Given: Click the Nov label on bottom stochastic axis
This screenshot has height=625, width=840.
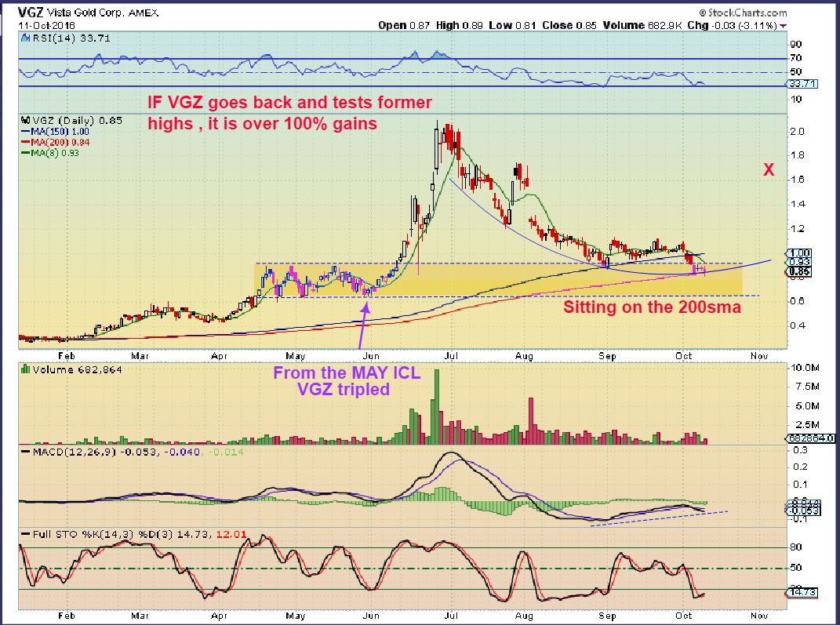Looking at the screenshot, I should pos(760,616).
